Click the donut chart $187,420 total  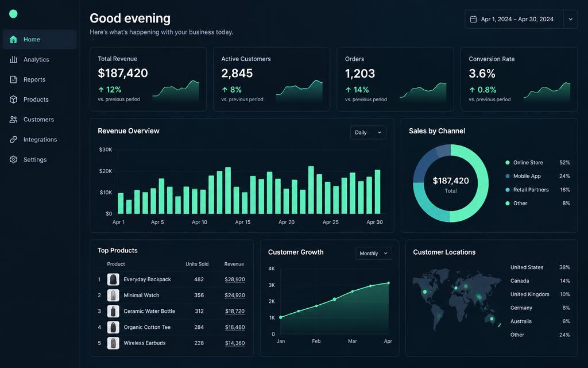(x=451, y=181)
